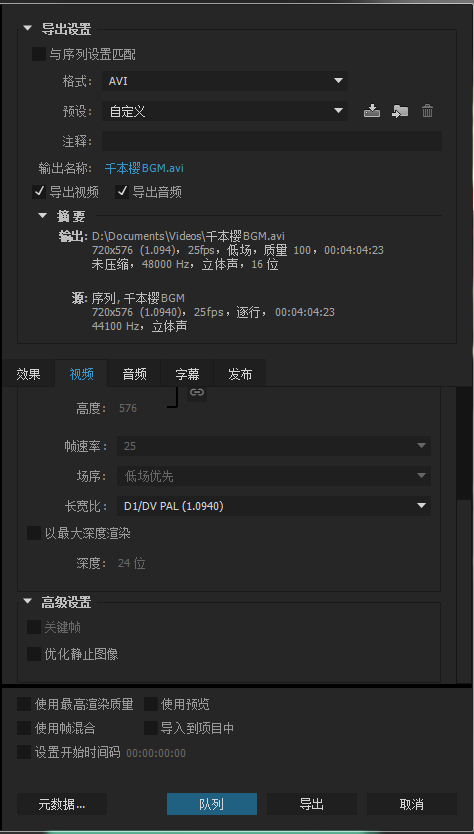Switch to the 字幕 tab

[187, 374]
